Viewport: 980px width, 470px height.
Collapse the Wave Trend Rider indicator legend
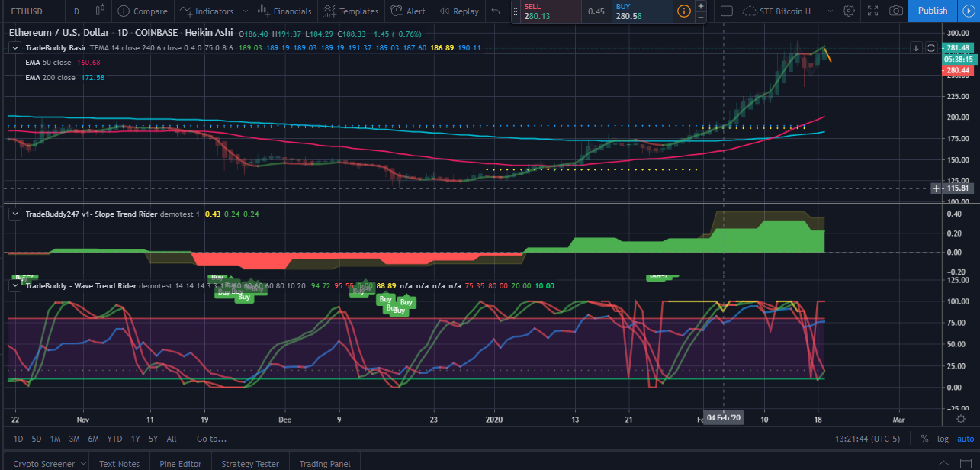tap(15, 285)
